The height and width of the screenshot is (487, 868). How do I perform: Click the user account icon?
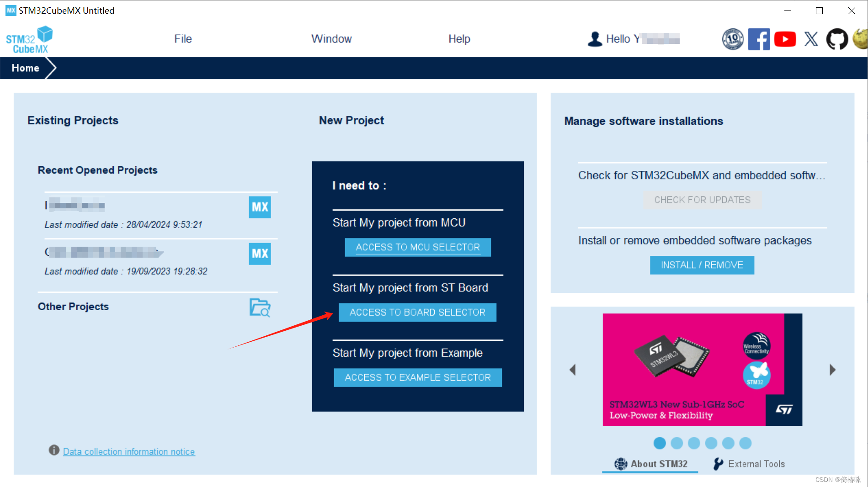595,39
